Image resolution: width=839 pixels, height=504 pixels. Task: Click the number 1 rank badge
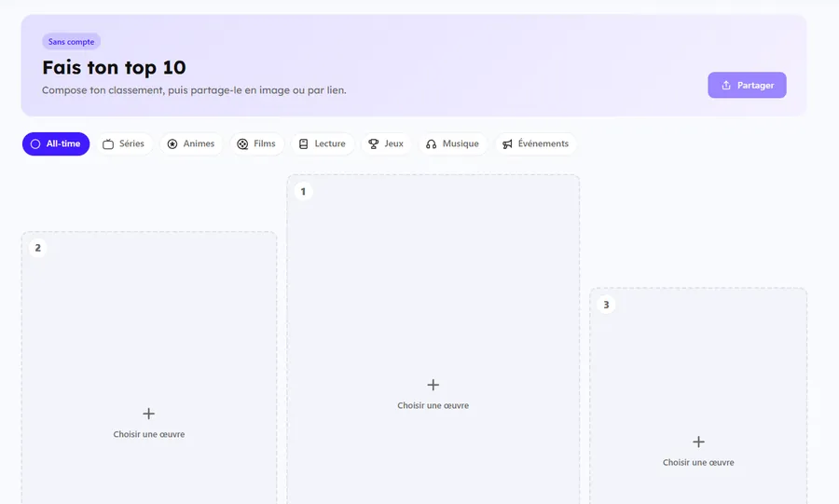303,191
